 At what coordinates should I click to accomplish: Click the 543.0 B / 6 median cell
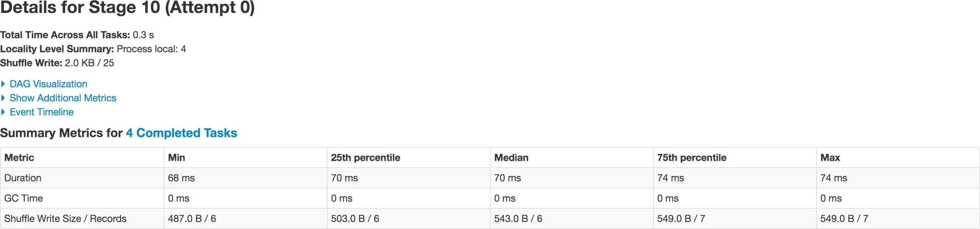click(x=518, y=219)
